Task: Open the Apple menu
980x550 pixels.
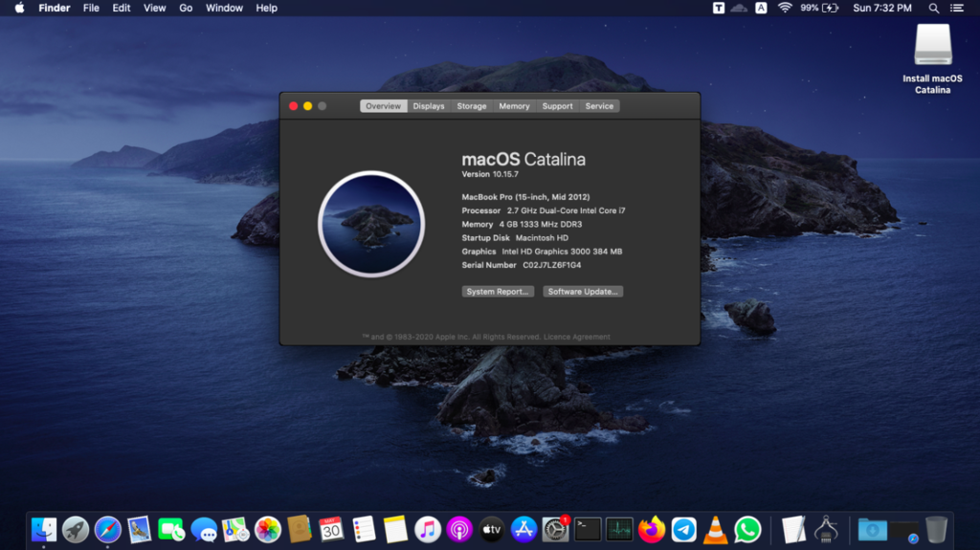Action: click(x=19, y=8)
